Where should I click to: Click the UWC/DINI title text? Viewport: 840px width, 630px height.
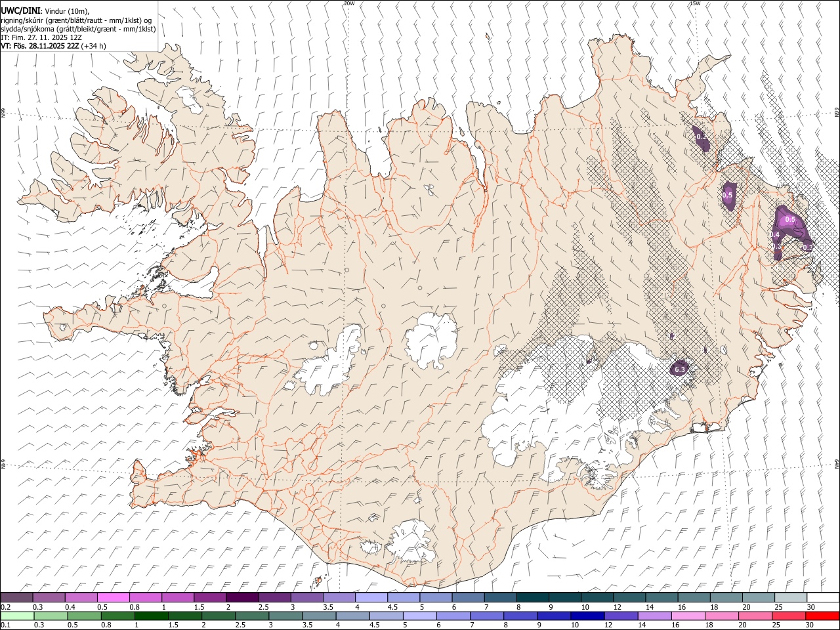coord(21,11)
